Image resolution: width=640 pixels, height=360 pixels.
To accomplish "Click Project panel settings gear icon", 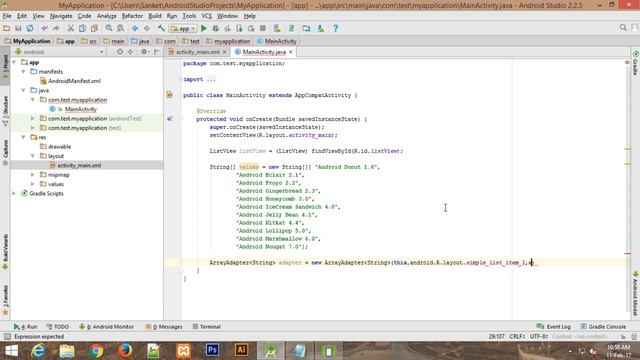I will tap(144, 52).
